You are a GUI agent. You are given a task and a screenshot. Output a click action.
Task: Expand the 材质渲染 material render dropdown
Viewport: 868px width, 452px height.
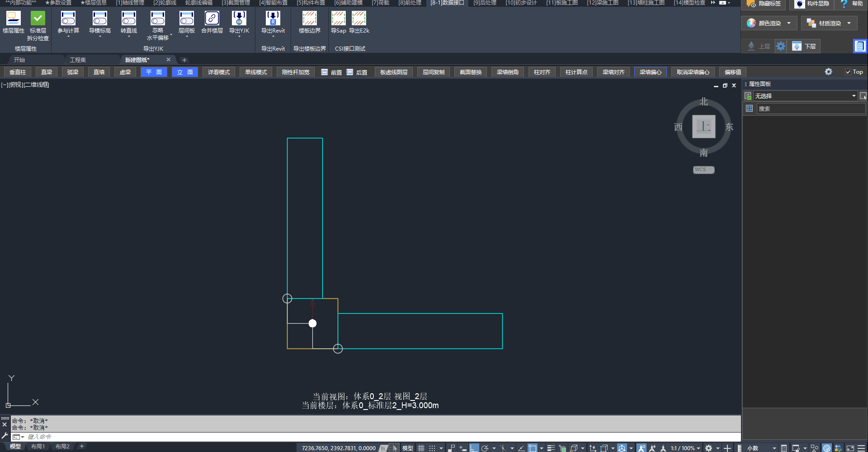coord(849,23)
